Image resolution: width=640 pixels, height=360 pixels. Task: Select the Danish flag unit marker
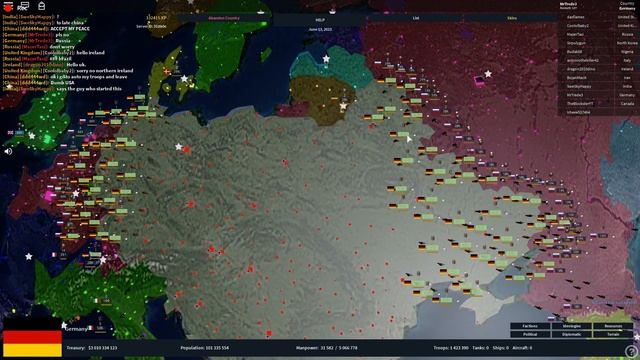pos(167,71)
